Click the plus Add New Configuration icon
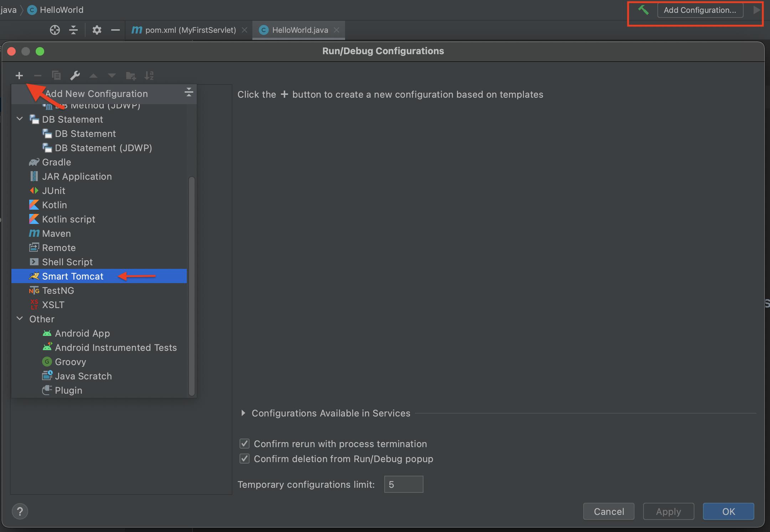 pos(19,76)
